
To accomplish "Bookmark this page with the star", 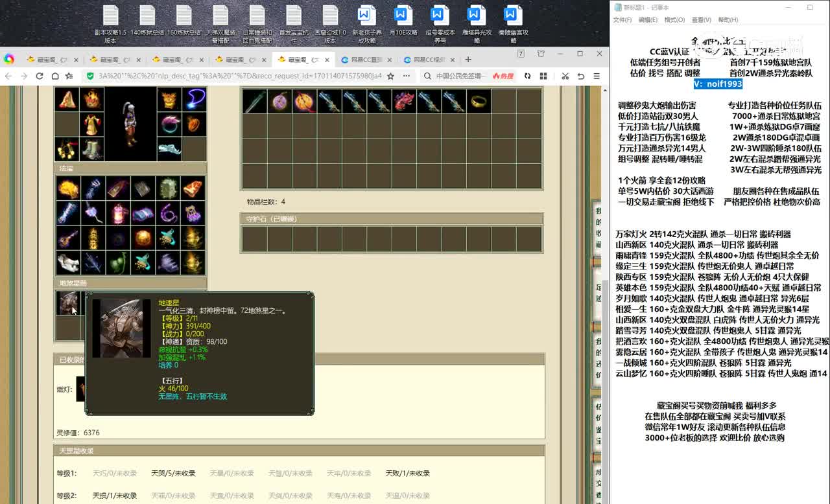I will click(x=390, y=76).
